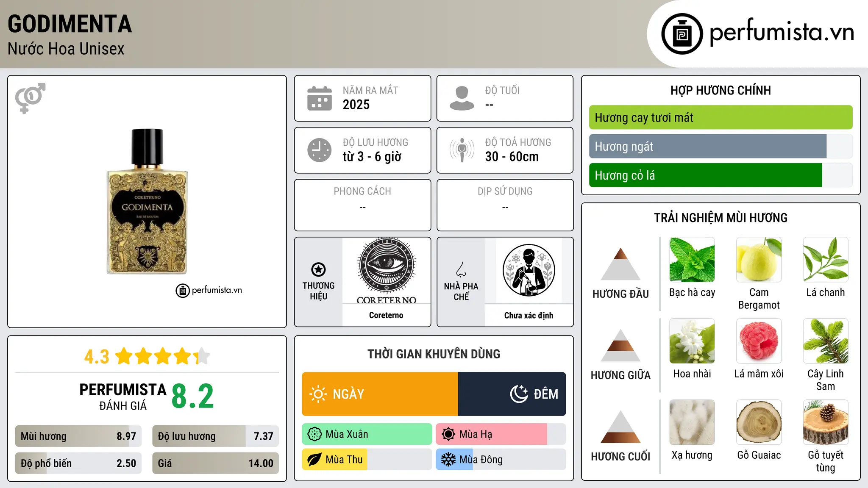Click the summer sun icon
The height and width of the screenshot is (488, 868).
448,434
